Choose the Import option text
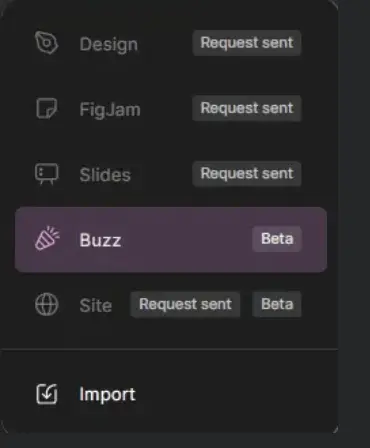Viewport: 370px width, 448px height. point(107,395)
